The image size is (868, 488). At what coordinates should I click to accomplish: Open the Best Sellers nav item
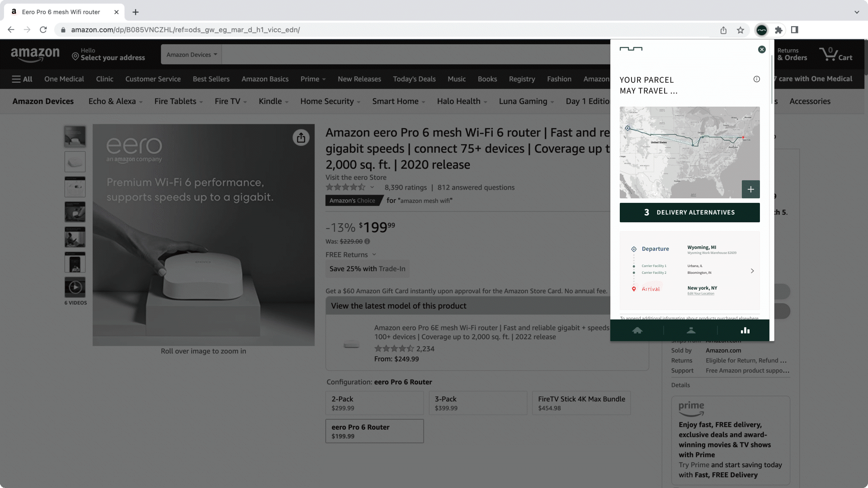[x=211, y=79]
